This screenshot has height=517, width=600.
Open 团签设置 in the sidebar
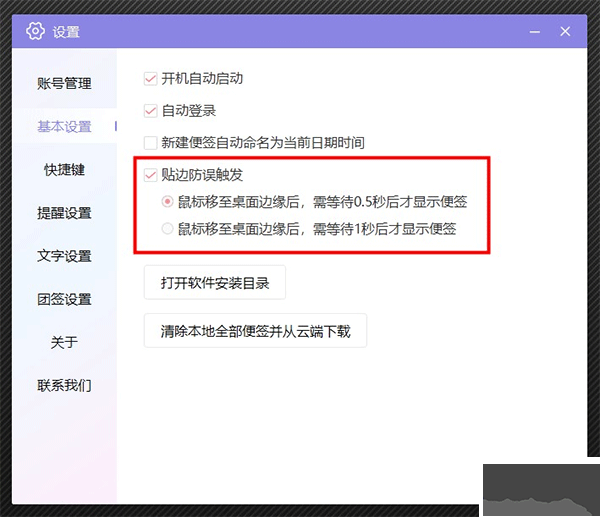click(x=64, y=299)
